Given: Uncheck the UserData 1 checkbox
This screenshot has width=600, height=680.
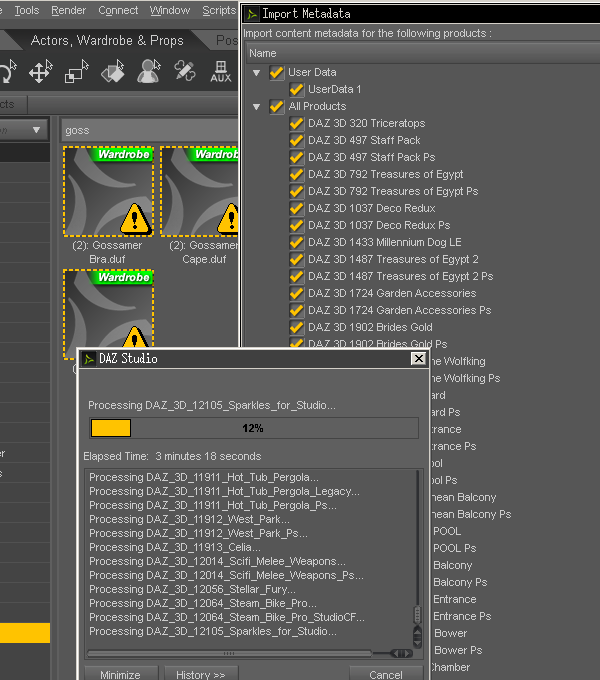Looking at the screenshot, I should [x=296, y=89].
